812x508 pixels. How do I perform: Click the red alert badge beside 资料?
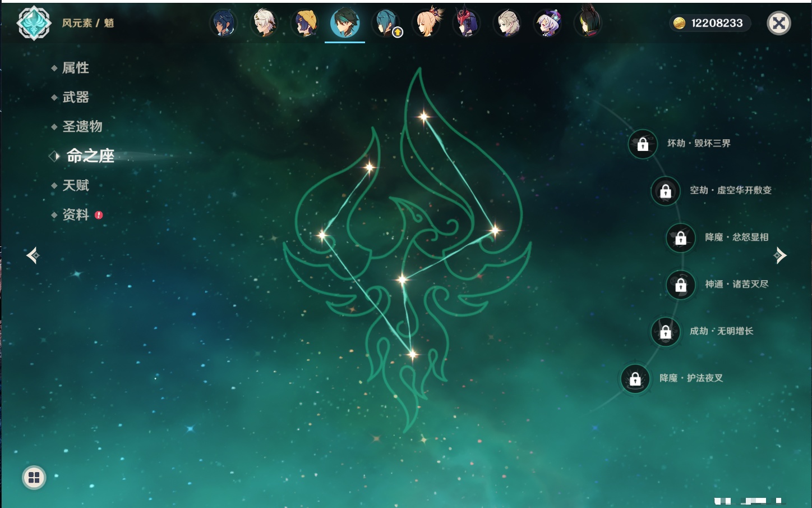coord(99,215)
